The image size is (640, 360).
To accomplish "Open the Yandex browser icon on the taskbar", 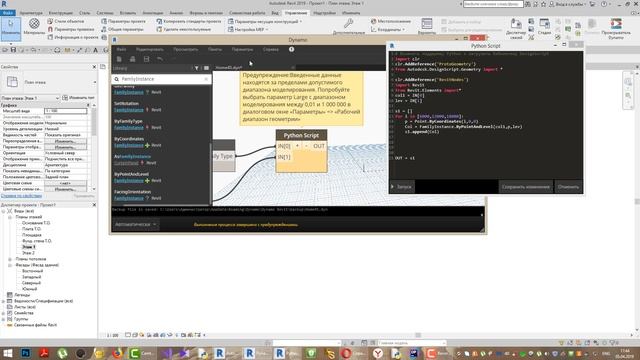I will (378, 353).
